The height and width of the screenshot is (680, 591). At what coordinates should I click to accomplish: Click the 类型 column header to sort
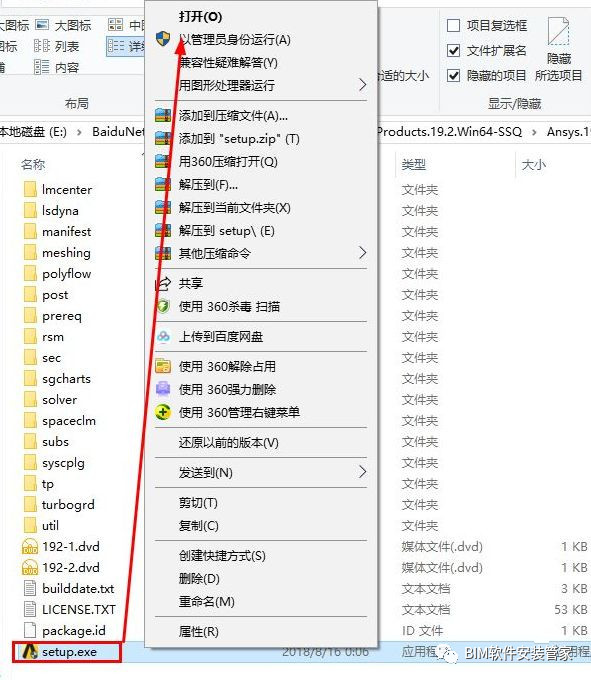pos(413,164)
